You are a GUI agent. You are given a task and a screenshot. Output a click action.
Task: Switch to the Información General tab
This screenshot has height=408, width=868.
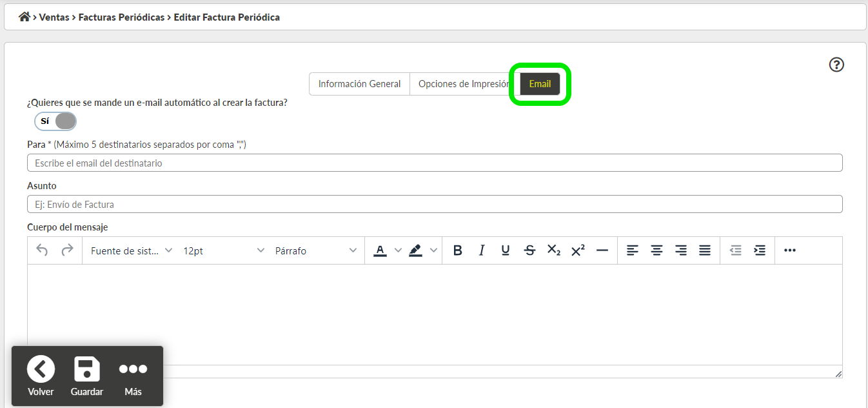(x=359, y=83)
